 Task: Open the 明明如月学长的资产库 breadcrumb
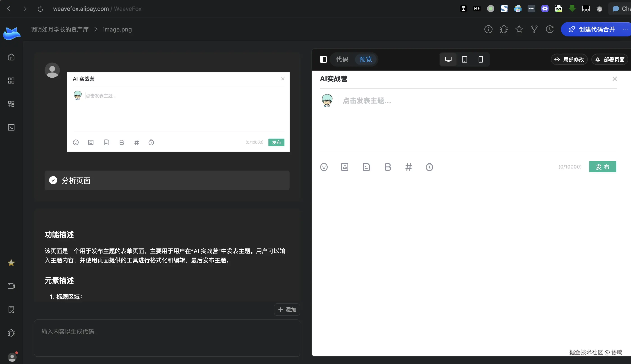(x=59, y=29)
